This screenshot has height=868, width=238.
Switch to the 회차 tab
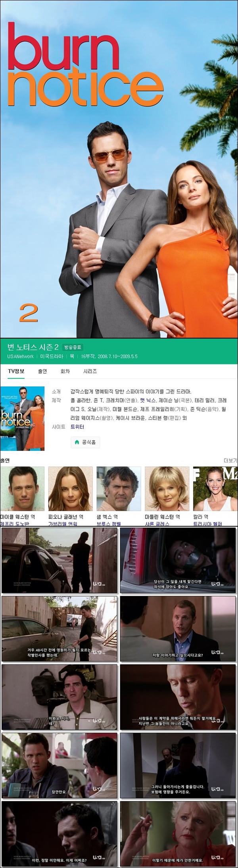(x=65, y=371)
